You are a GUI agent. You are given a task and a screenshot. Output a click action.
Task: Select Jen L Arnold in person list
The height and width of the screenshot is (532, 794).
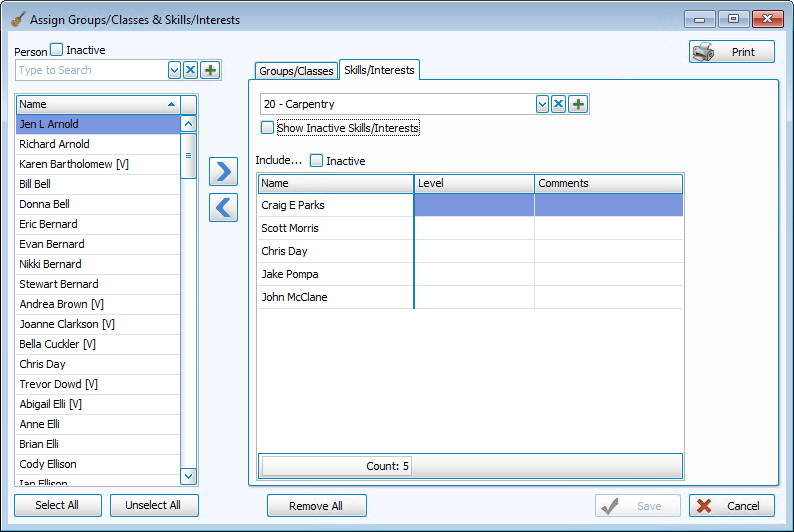point(98,124)
